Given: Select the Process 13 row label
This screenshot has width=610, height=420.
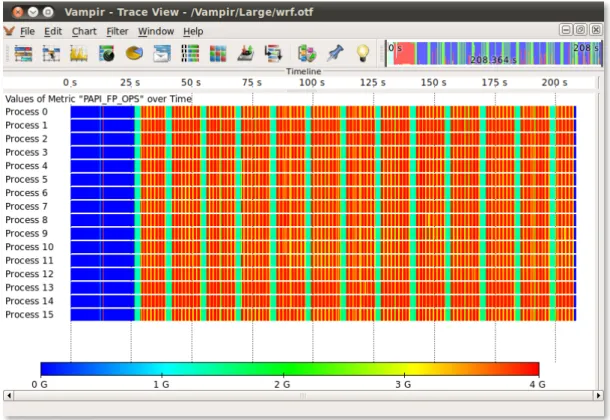Looking at the screenshot, I should (29, 287).
